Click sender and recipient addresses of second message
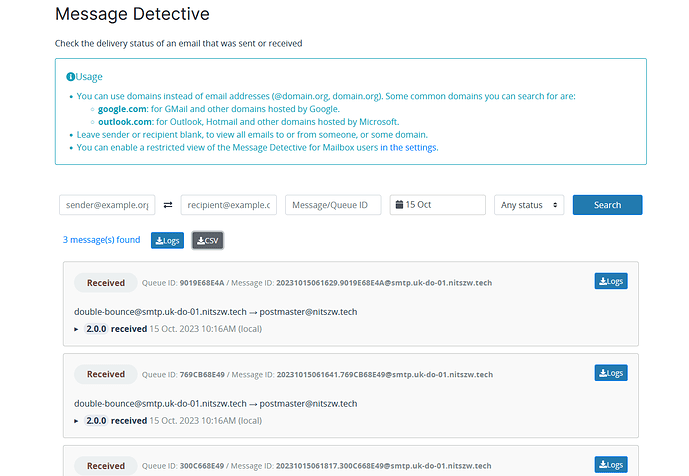This screenshot has height=476, width=689. 216,404
